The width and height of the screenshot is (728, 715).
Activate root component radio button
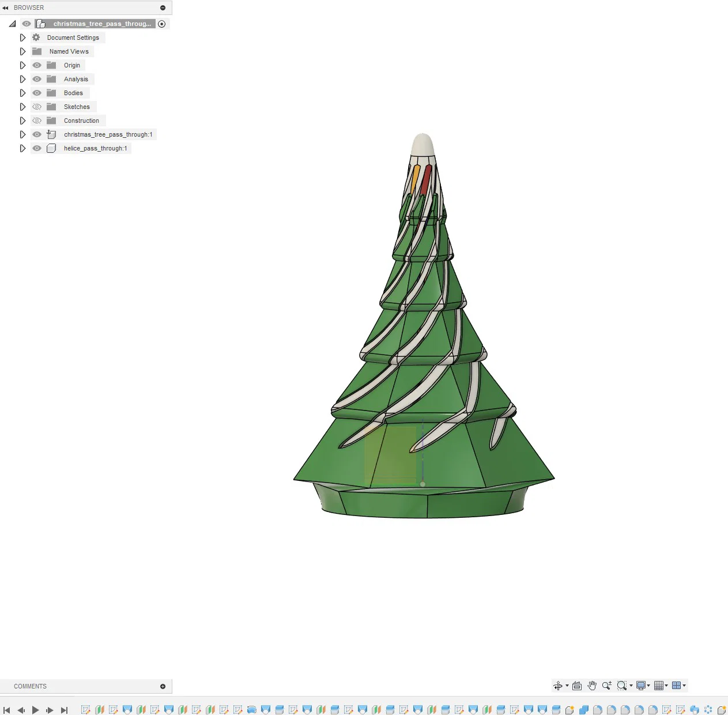162,24
